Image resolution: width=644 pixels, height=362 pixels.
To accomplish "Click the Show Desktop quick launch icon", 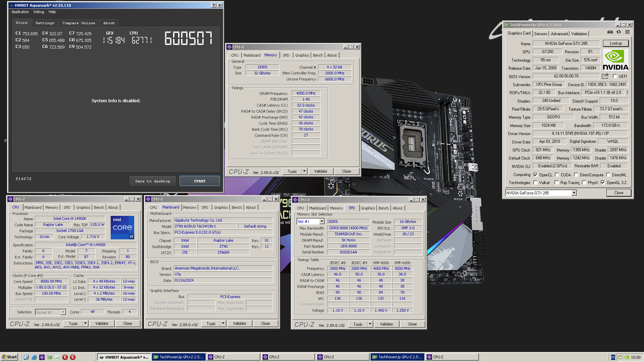I will (26, 357).
